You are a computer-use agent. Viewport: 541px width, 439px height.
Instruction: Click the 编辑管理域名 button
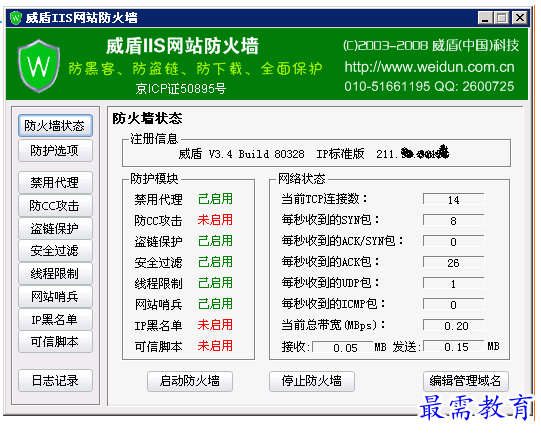pos(465,381)
